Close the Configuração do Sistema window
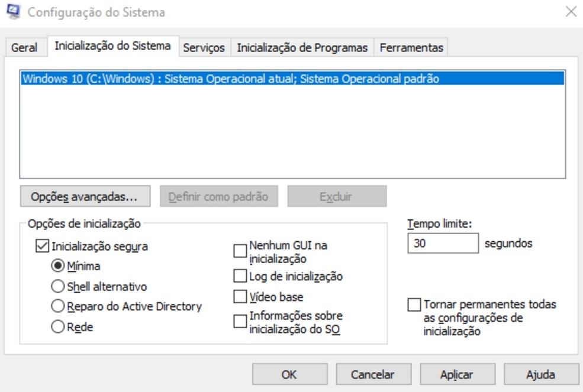 click(x=571, y=11)
